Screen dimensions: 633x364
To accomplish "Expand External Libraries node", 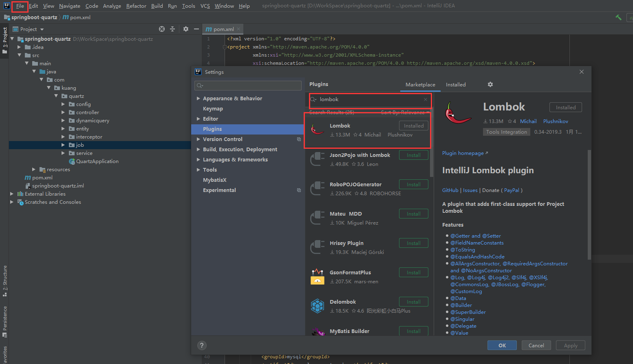I will [x=12, y=194].
